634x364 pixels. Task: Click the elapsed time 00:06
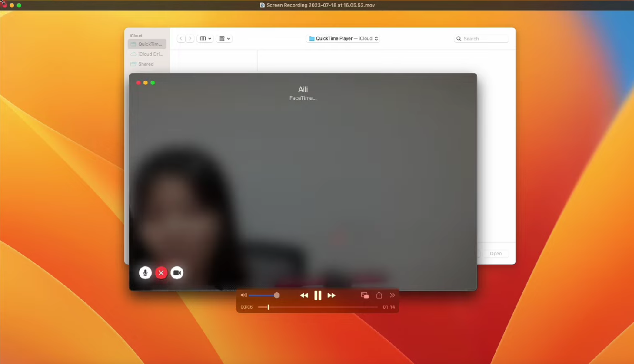coord(247,307)
